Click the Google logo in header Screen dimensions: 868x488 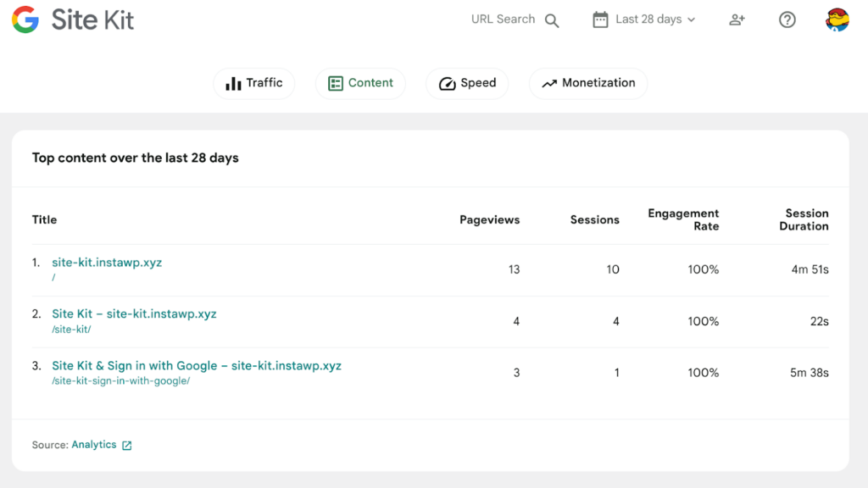click(25, 19)
